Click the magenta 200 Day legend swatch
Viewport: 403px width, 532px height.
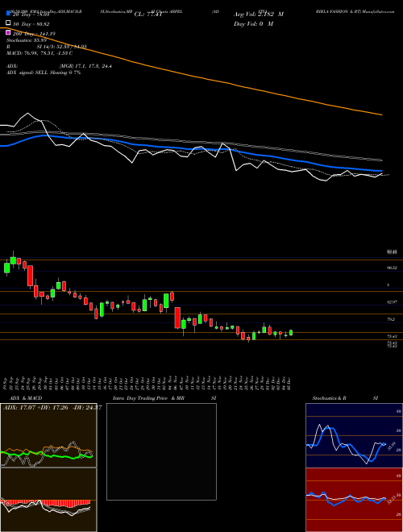click(x=8, y=32)
